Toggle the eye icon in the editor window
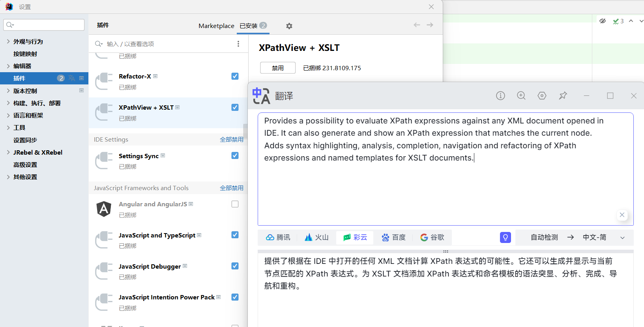Screen dimensions: 644x327 coord(603,21)
